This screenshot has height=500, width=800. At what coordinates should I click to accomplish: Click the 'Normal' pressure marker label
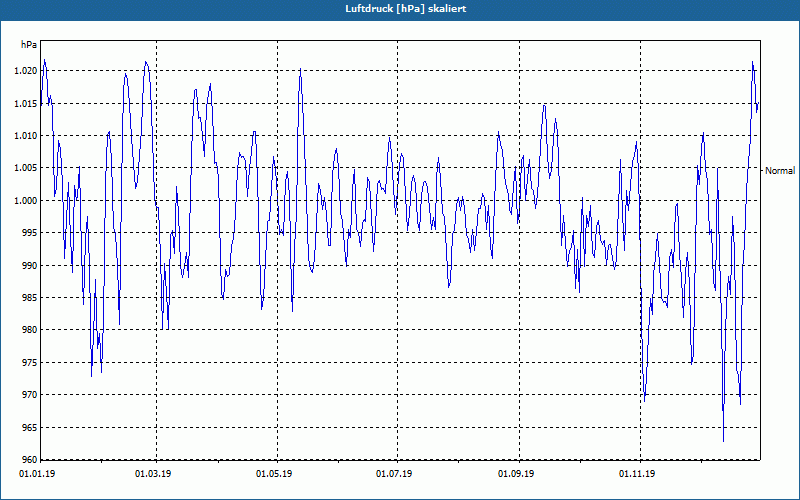pos(780,171)
